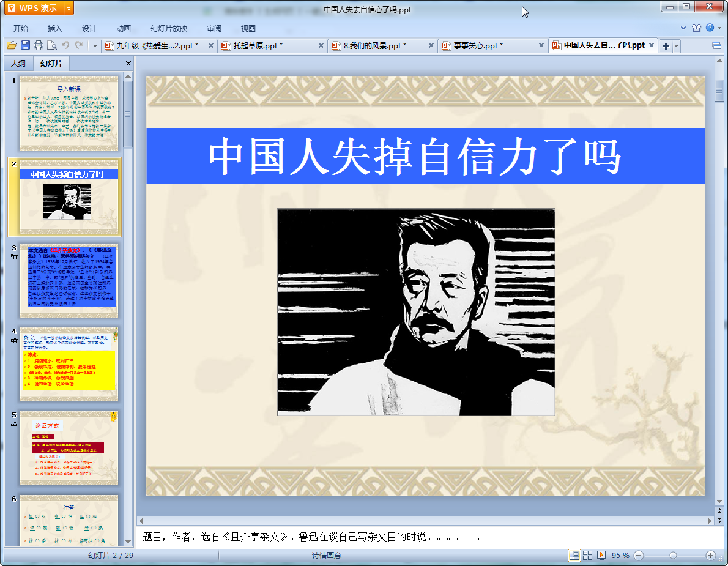Click the zoom slider handle

pos(673,556)
